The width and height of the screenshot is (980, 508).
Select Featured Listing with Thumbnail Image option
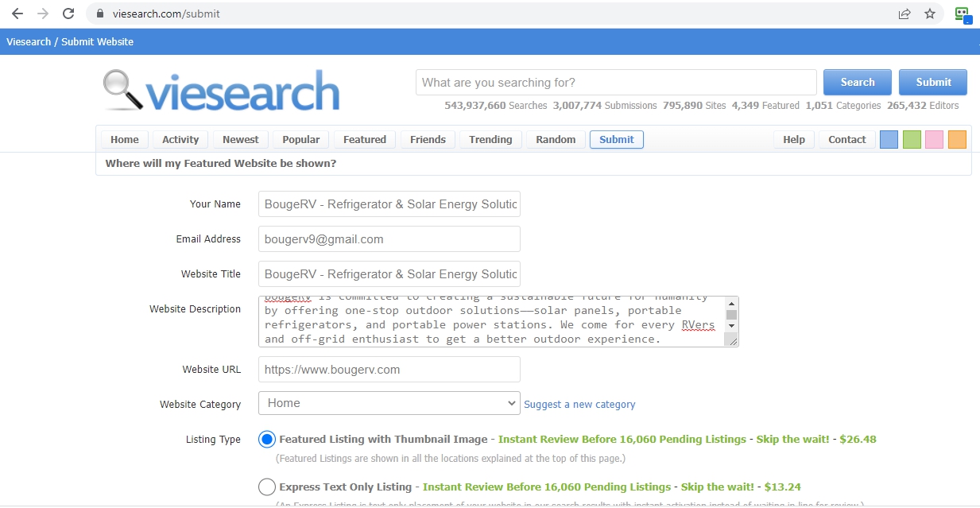point(267,440)
